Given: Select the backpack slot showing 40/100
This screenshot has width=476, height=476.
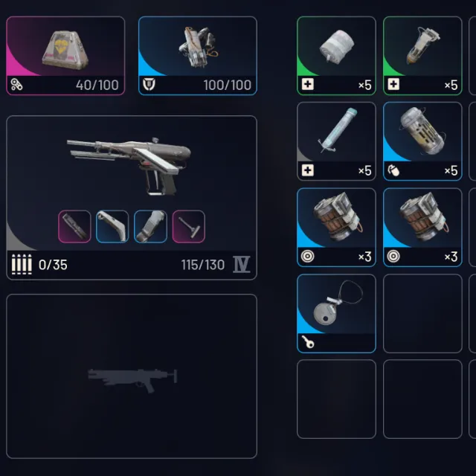Looking at the screenshot, I should pos(65,56).
